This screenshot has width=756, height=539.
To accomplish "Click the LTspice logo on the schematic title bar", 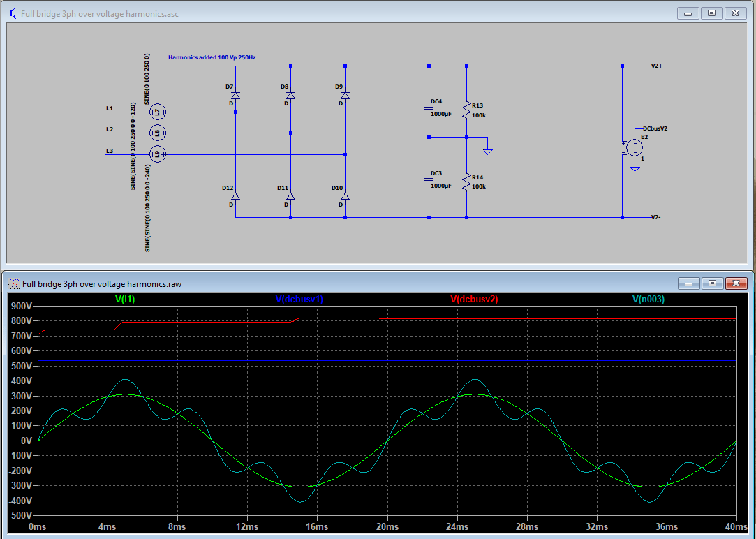I will [10, 13].
